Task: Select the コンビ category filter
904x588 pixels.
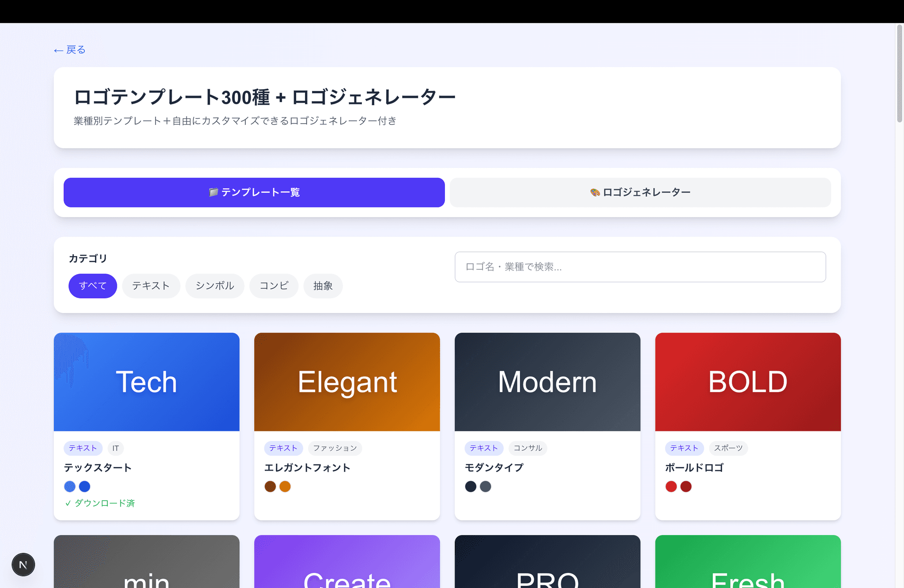Action: coord(274,286)
